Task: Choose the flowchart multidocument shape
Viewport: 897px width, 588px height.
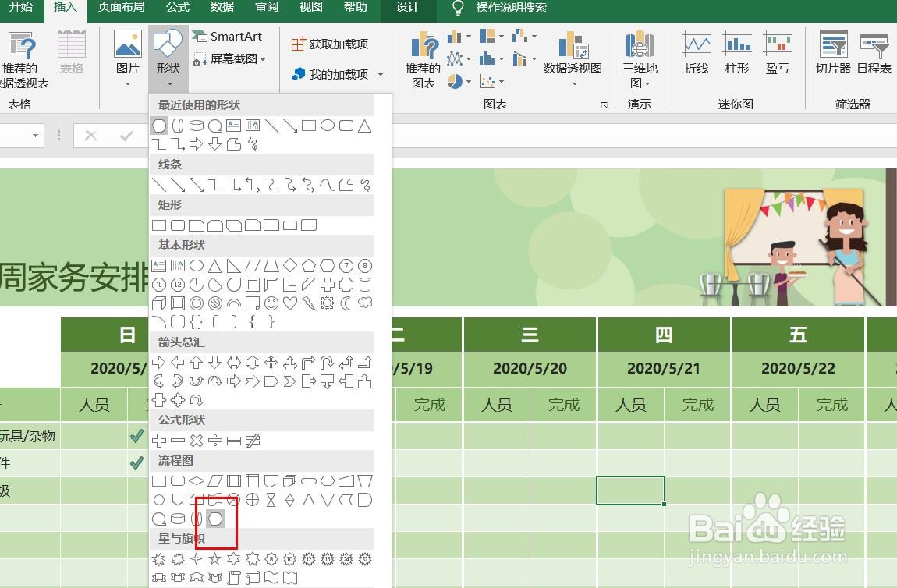Action: click(x=290, y=482)
